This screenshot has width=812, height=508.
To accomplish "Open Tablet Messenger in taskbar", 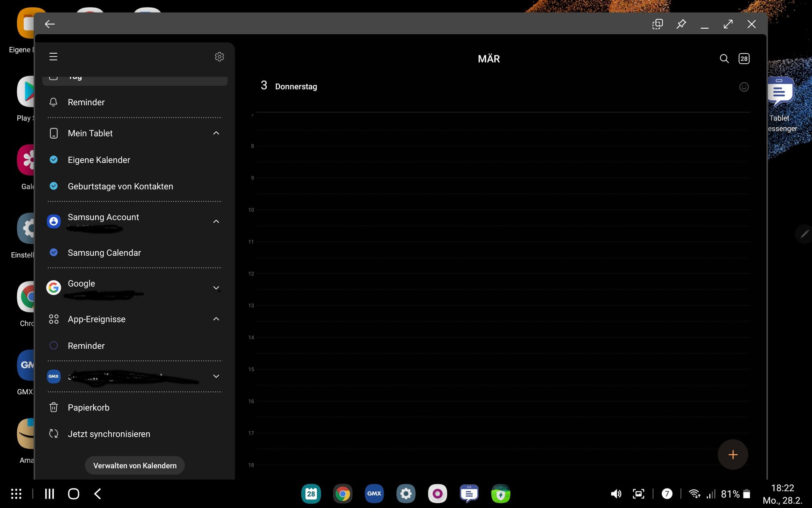I will pyautogui.click(x=469, y=494).
